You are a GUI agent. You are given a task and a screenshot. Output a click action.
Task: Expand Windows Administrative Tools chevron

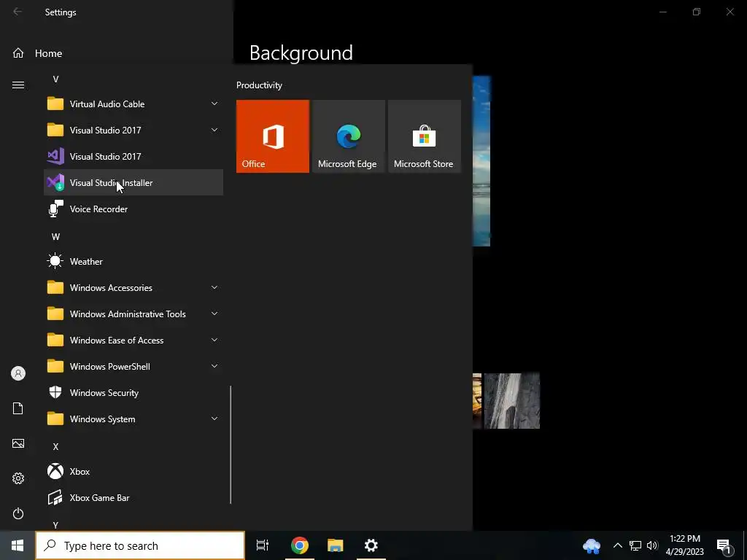click(214, 314)
